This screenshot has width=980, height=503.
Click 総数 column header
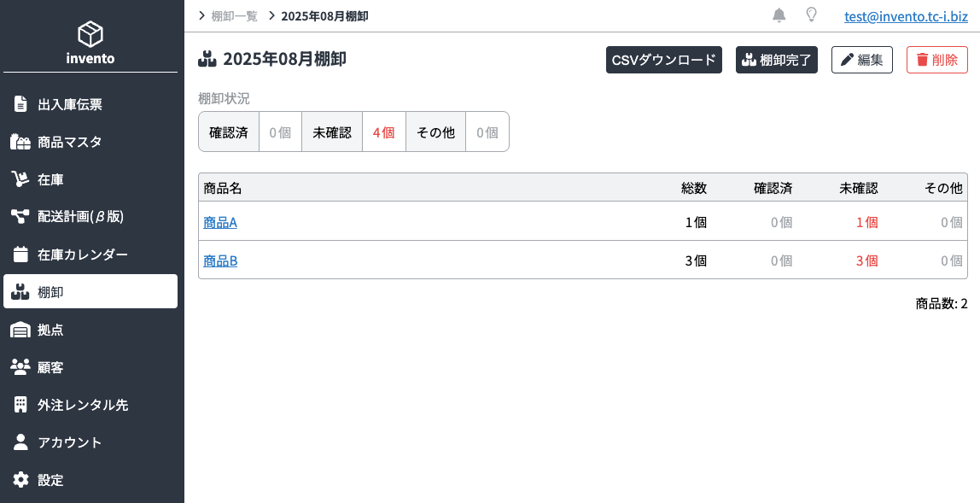694,188
